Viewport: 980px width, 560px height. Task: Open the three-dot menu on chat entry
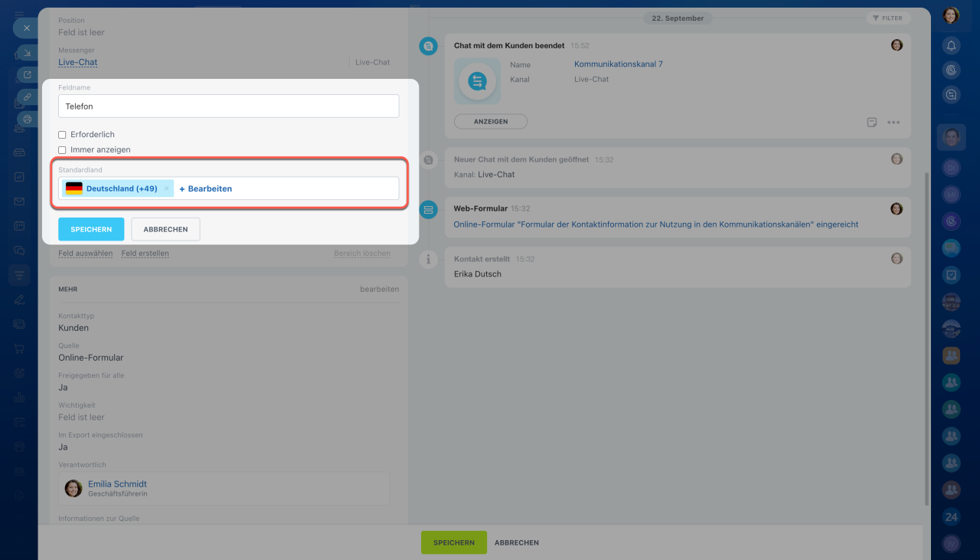[893, 122]
